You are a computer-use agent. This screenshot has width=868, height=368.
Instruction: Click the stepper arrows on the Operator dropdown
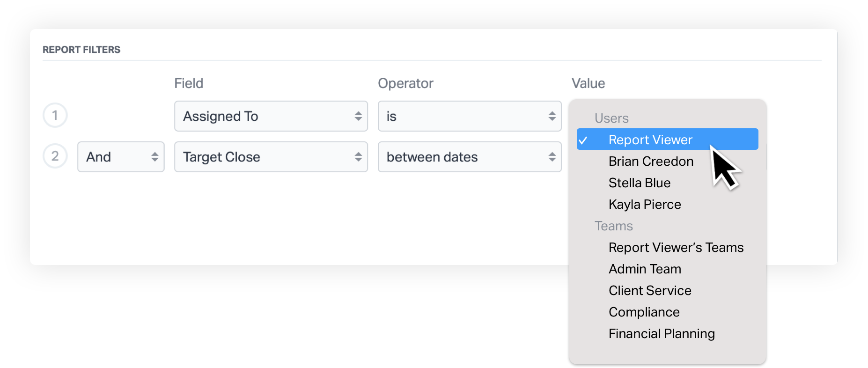click(552, 116)
